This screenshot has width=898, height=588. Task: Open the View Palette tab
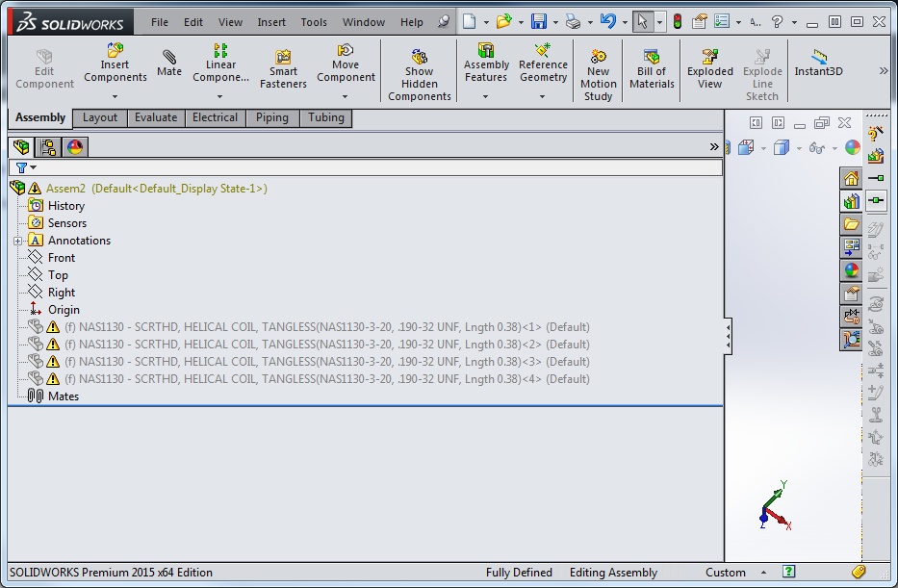(851, 247)
